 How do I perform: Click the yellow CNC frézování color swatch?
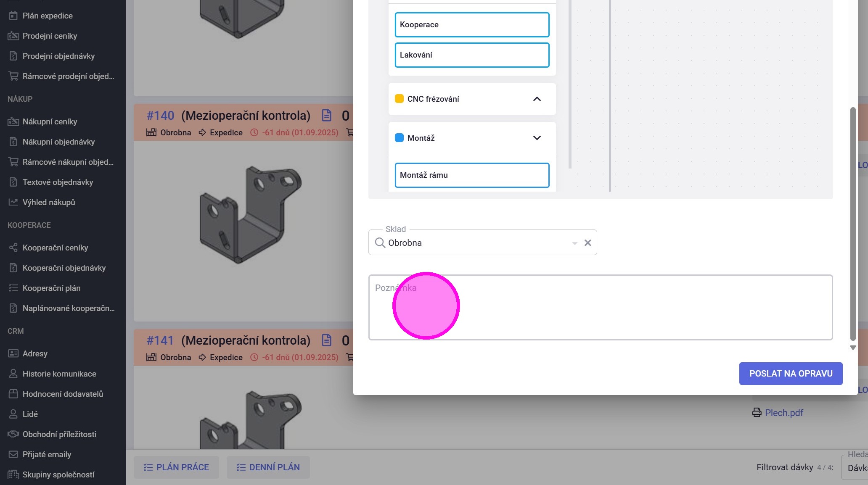(x=399, y=99)
